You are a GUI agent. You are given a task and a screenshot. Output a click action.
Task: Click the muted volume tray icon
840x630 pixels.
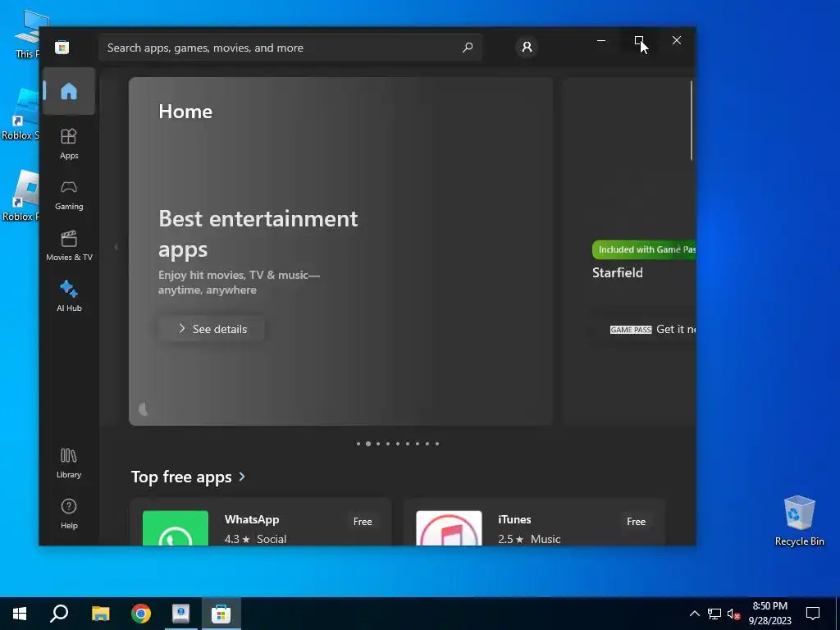[733, 614]
